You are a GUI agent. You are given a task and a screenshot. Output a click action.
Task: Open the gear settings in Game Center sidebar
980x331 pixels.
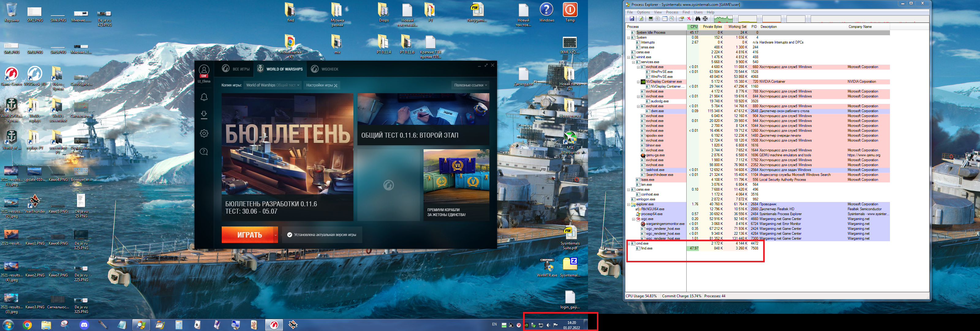coord(204,133)
